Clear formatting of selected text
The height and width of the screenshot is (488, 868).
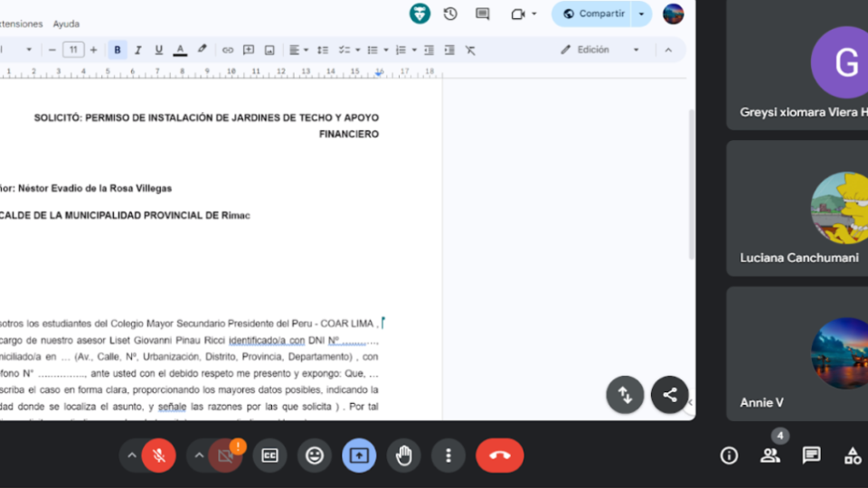(470, 50)
